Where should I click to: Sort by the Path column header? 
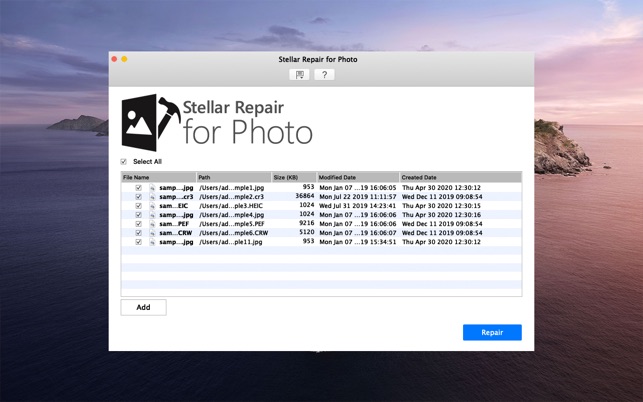(x=234, y=177)
